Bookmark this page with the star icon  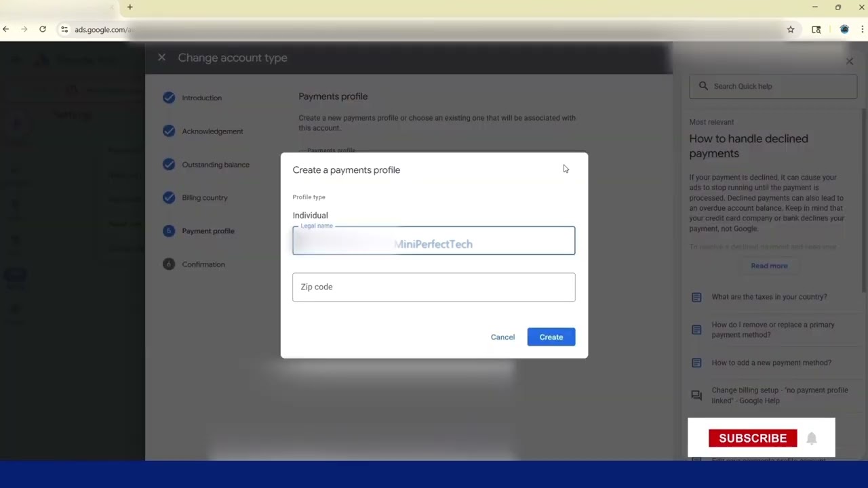click(x=791, y=29)
